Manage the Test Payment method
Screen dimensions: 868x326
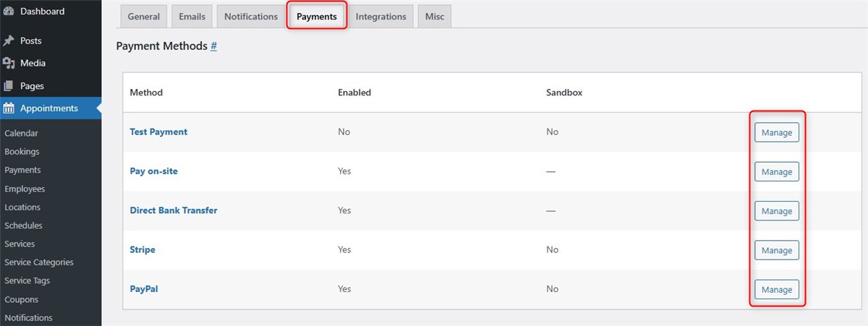click(777, 132)
